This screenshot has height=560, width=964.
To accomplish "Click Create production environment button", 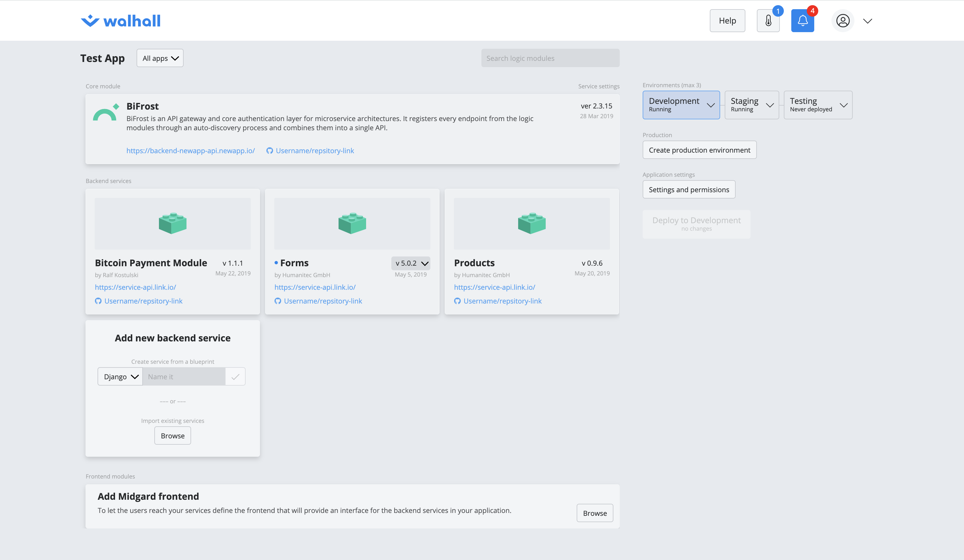I will click(699, 150).
